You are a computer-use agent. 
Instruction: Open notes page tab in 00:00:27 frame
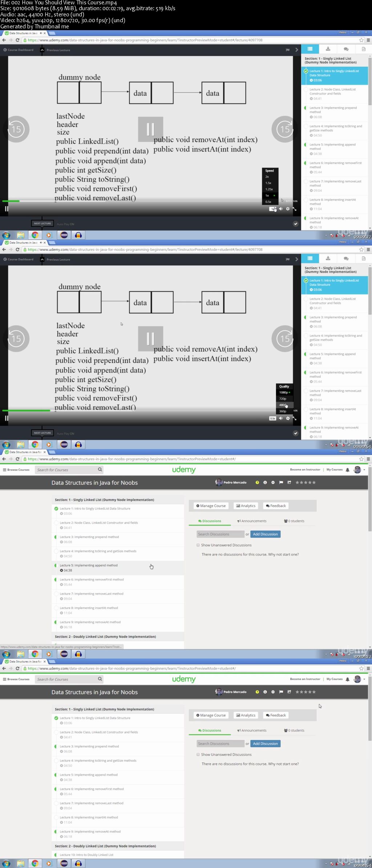tap(363, 49)
